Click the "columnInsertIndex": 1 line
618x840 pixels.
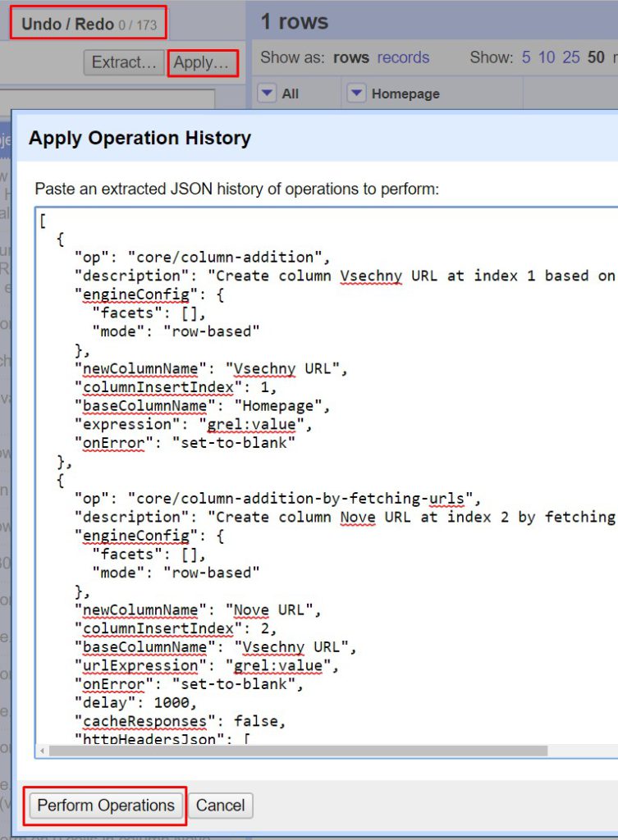pyautogui.click(x=176, y=387)
